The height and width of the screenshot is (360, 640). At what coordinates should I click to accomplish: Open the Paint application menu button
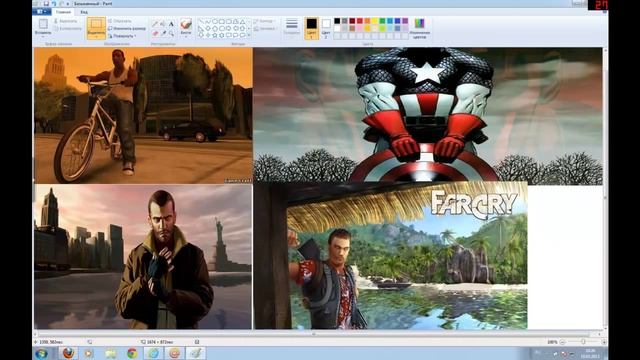coord(42,12)
